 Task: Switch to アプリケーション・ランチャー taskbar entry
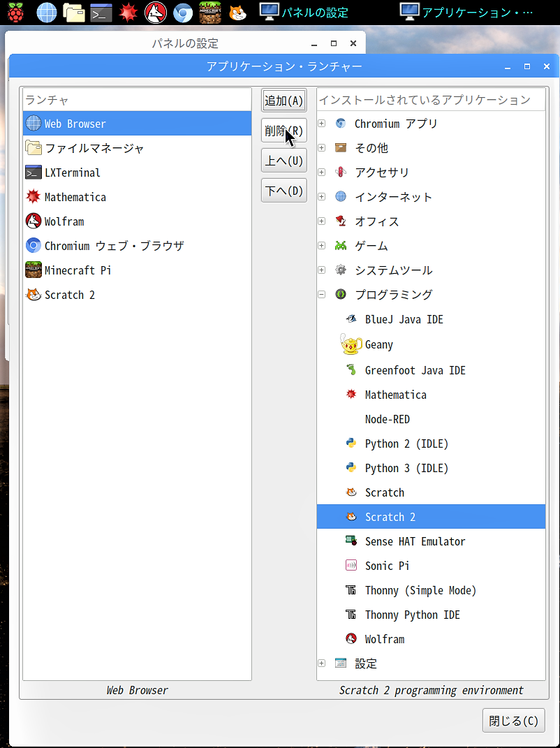pos(467,13)
